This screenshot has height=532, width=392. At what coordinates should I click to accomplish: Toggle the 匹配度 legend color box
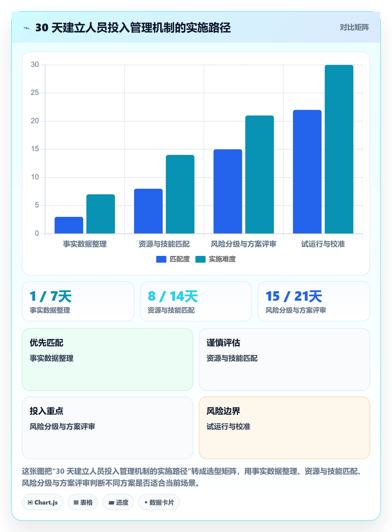click(161, 259)
